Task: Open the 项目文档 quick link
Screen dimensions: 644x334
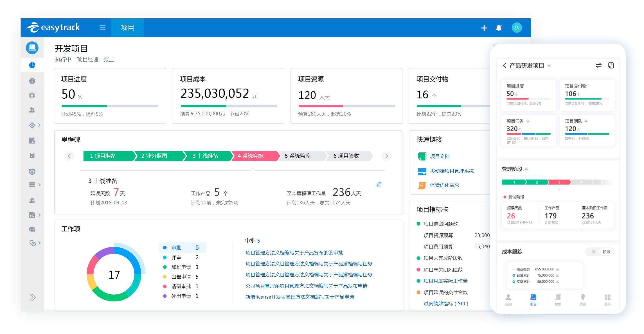Action: point(440,156)
